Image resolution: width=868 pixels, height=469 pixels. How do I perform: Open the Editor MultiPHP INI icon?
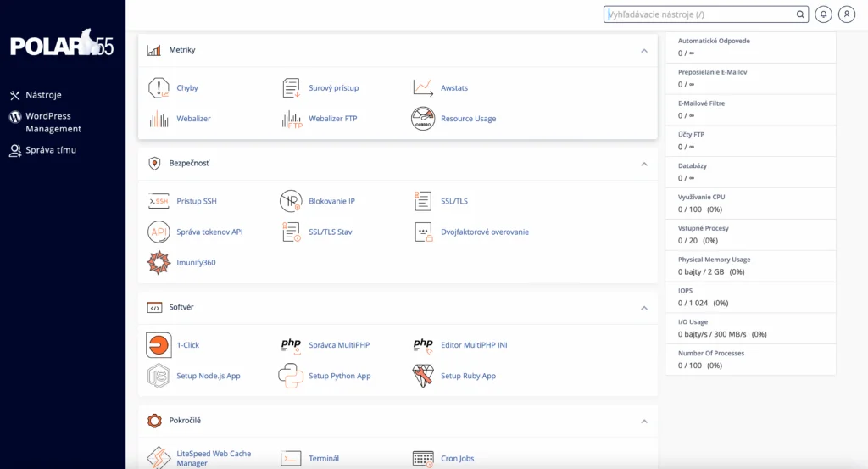[x=424, y=345]
